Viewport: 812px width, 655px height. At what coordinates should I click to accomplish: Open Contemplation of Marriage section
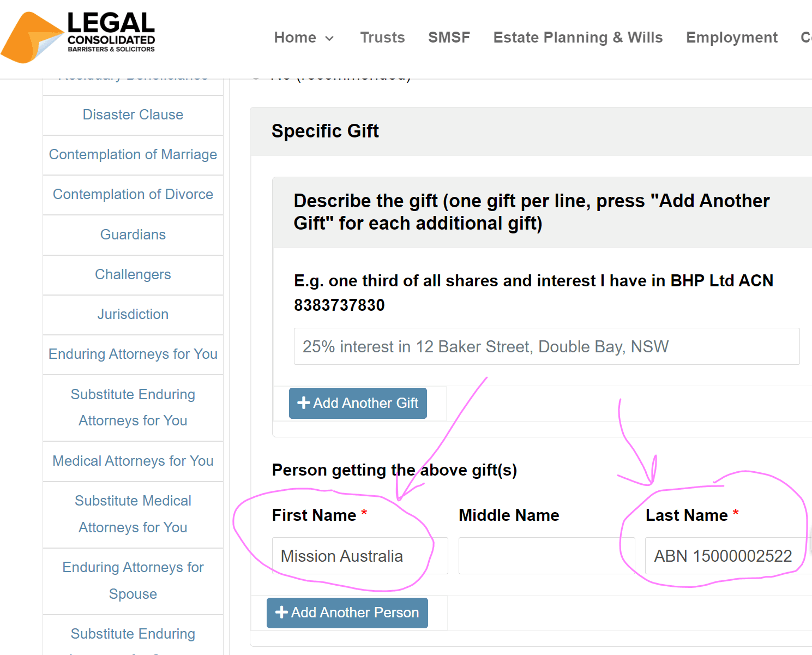point(133,154)
